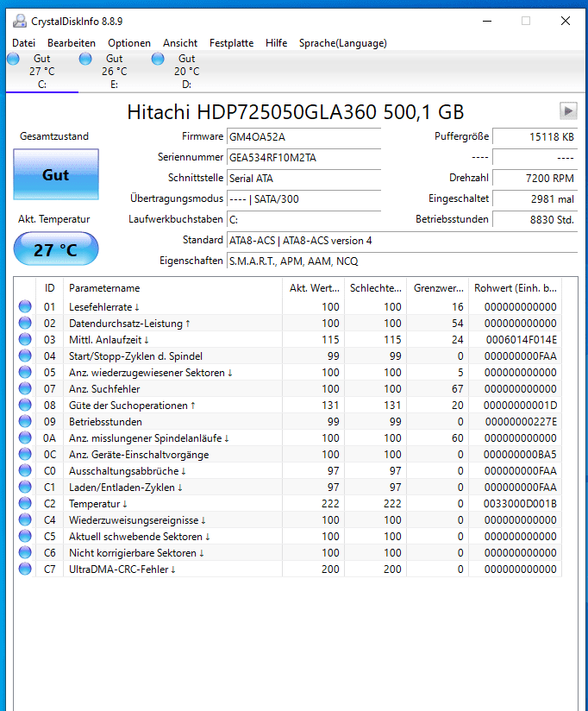The height and width of the screenshot is (711, 588).
Task: Select the Lesefehlerrate parameter name
Action: (x=103, y=307)
